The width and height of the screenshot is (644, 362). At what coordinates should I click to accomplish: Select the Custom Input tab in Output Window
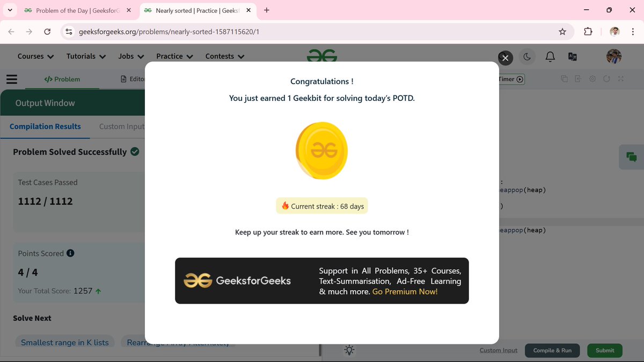point(122,127)
